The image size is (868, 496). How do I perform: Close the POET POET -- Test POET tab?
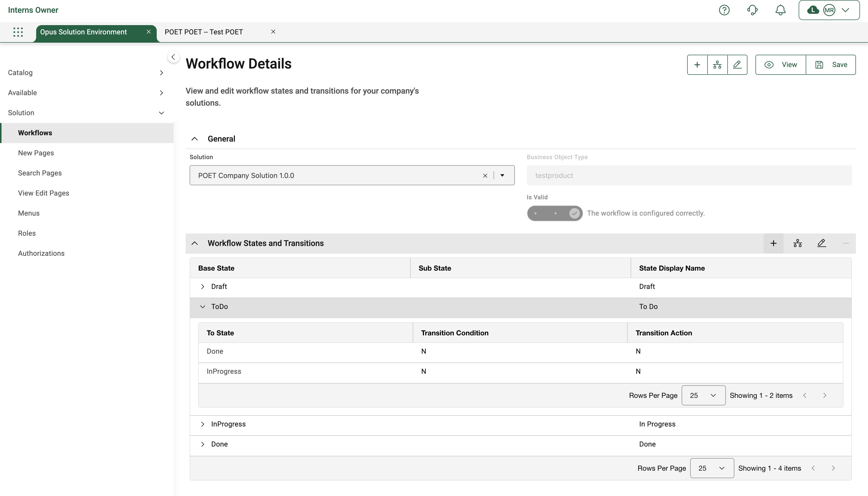pyautogui.click(x=273, y=32)
